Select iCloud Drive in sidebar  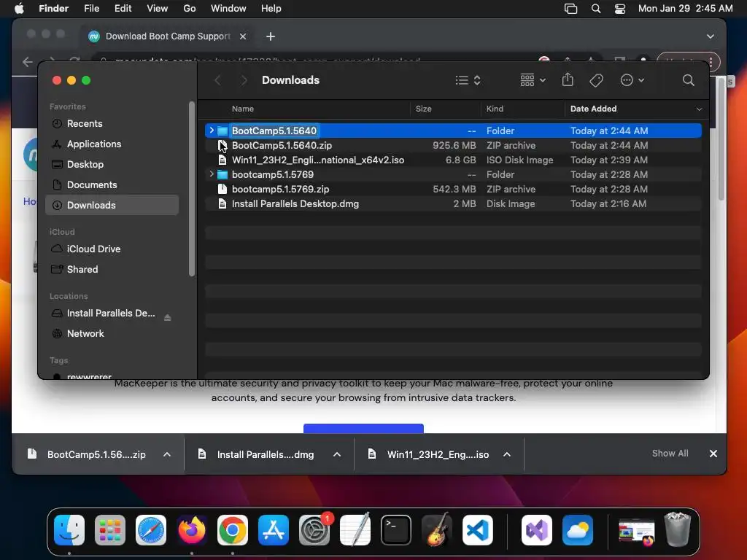(112, 249)
